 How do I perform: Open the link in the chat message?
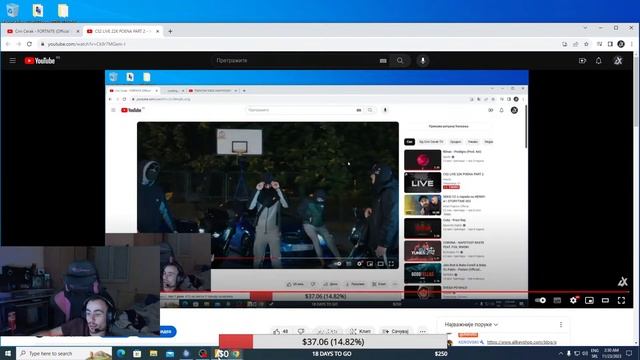[521, 342]
